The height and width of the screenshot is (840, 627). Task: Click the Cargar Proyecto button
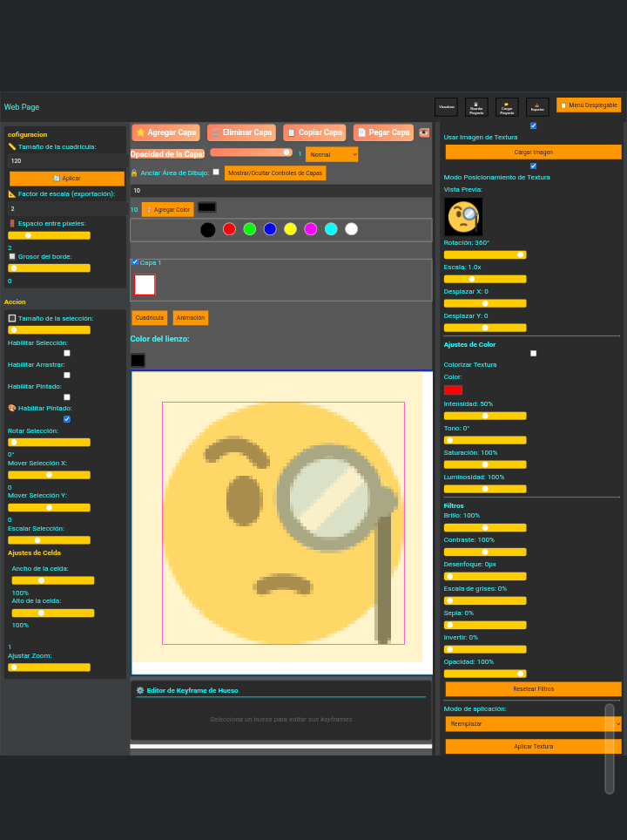(x=507, y=106)
